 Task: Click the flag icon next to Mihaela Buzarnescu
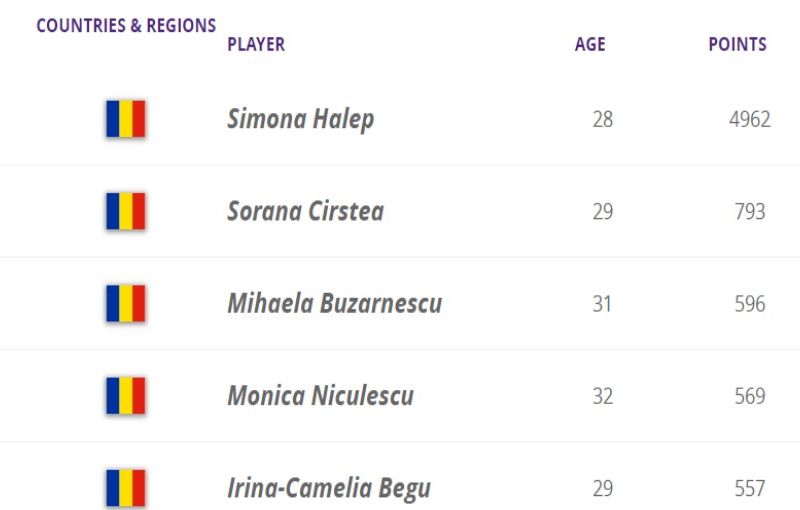(126, 303)
